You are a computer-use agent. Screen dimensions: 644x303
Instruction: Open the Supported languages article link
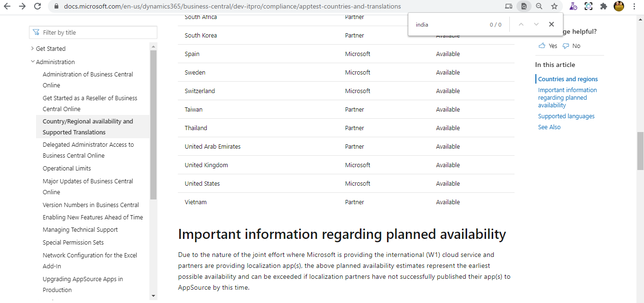tap(566, 116)
